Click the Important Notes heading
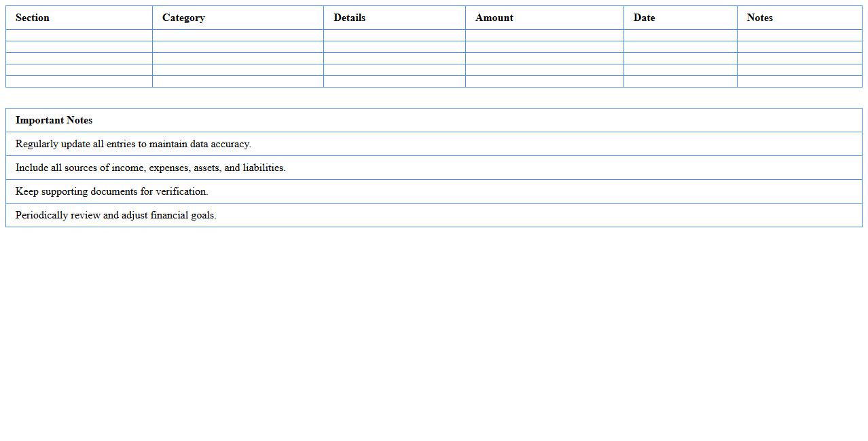Image resolution: width=868 pixels, height=441 pixels. (x=54, y=120)
